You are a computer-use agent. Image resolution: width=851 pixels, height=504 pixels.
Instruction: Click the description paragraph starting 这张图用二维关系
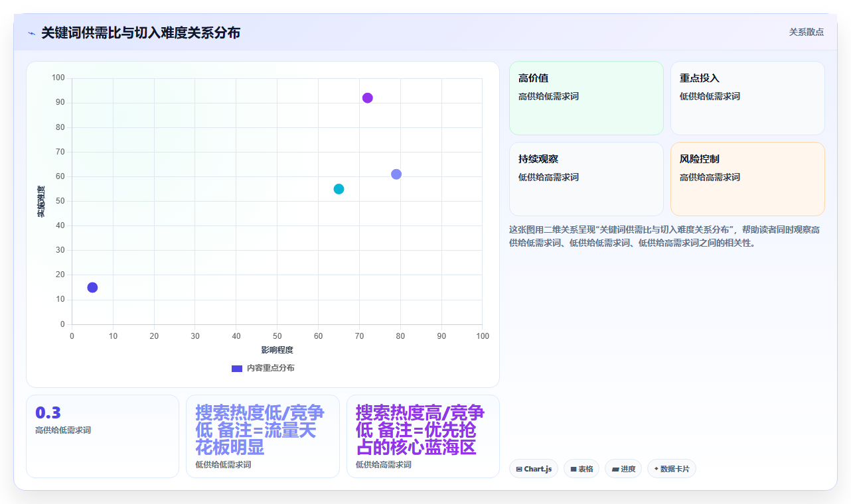pos(664,236)
